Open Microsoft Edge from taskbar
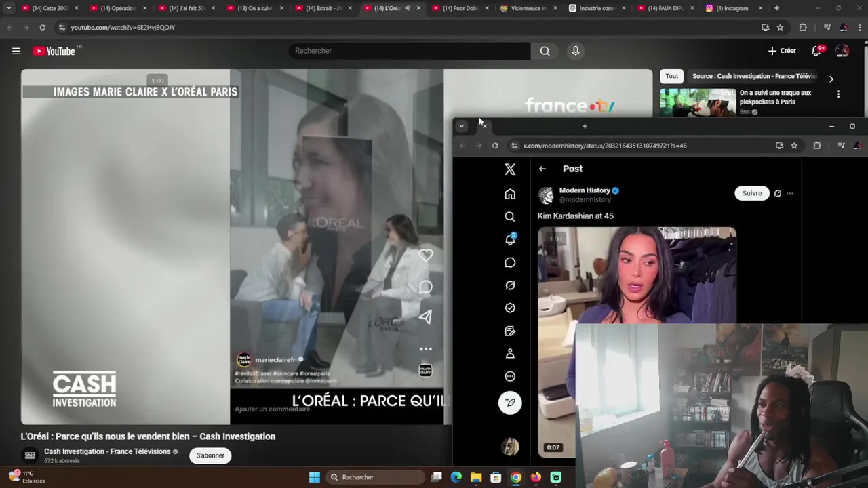The image size is (868, 488). (x=456, y=477)
